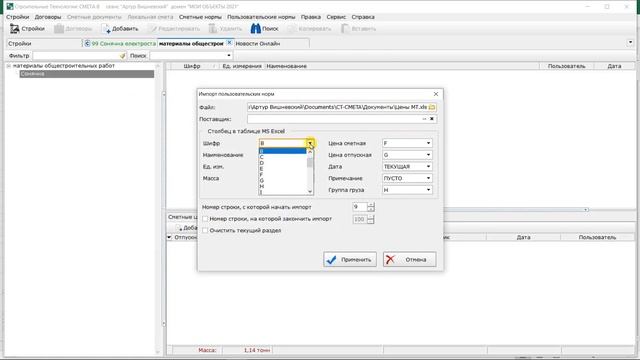This screenshot has height=360, width=640.
Task: Click the Вставить toolbar icon
Action: 345,29
